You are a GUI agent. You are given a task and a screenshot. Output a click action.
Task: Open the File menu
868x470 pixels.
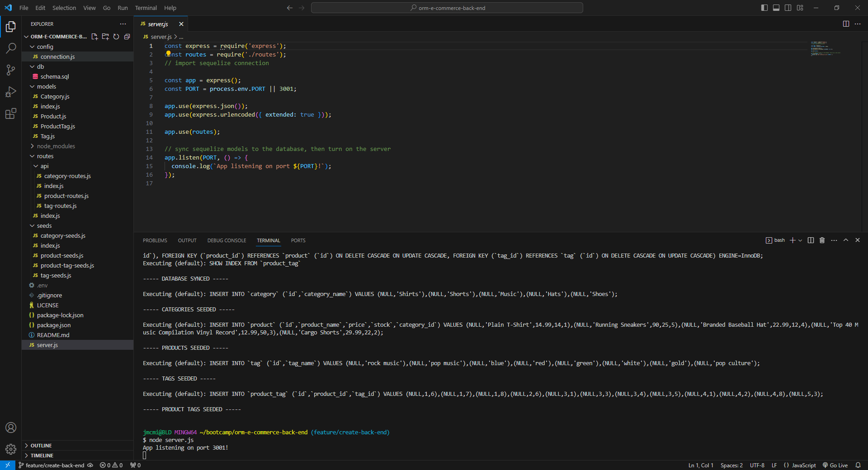click(x=24, y=8)
